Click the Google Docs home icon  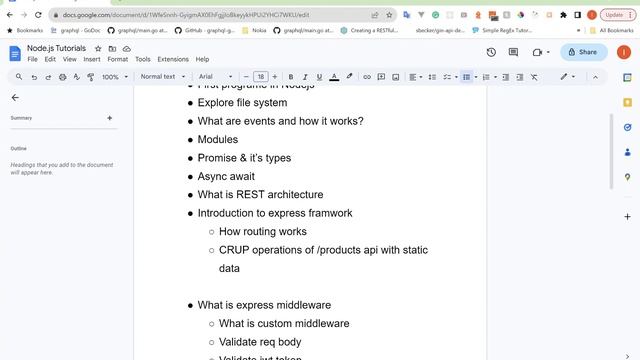point(15,53)
